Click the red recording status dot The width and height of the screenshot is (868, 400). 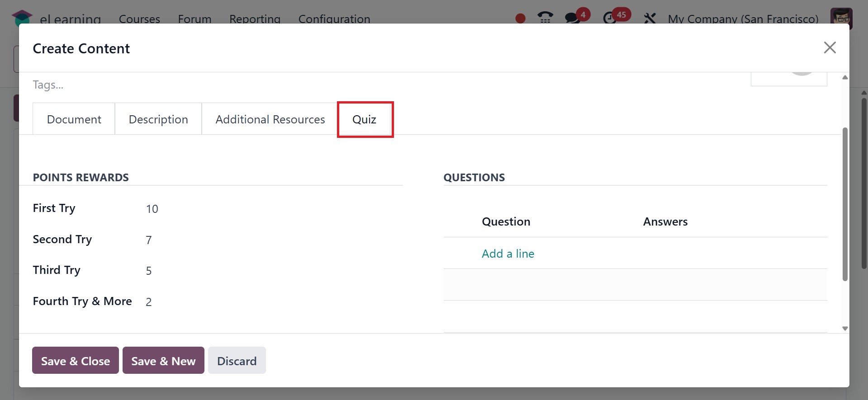[520, 18]
